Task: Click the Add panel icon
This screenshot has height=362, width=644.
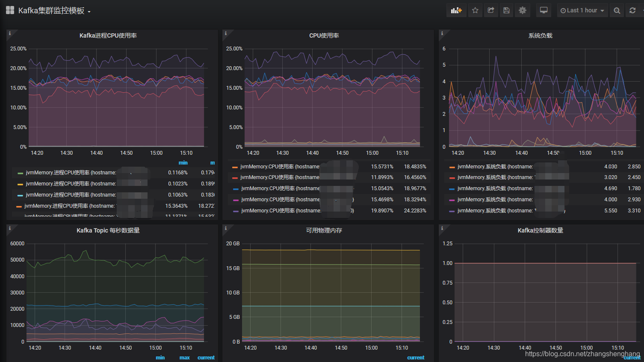Action: pyautogui.click(x=456, y=10)
